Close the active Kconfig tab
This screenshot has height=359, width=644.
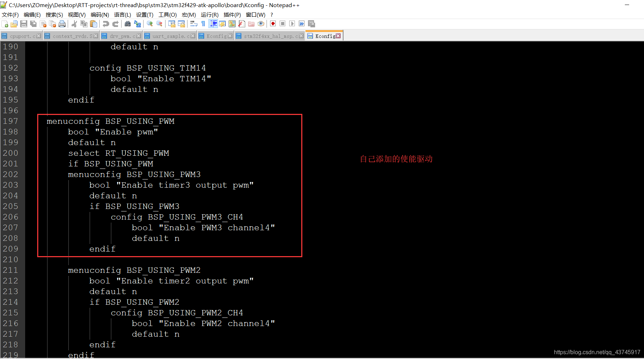tap(338, 36)
